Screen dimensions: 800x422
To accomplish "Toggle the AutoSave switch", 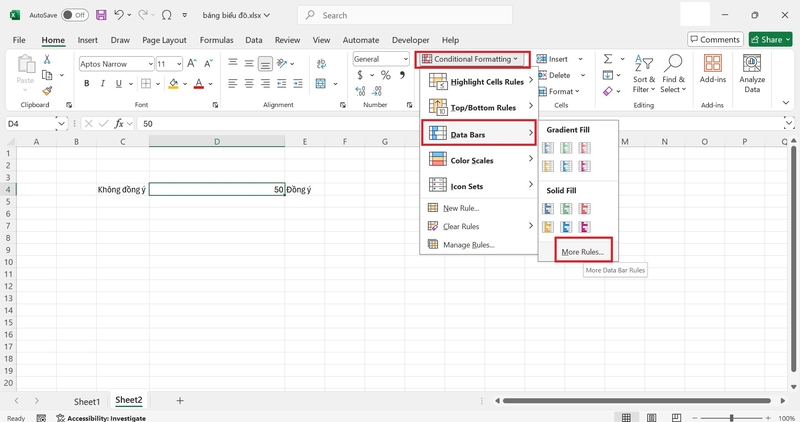I will pyautogui.click(x=74, y=15).
